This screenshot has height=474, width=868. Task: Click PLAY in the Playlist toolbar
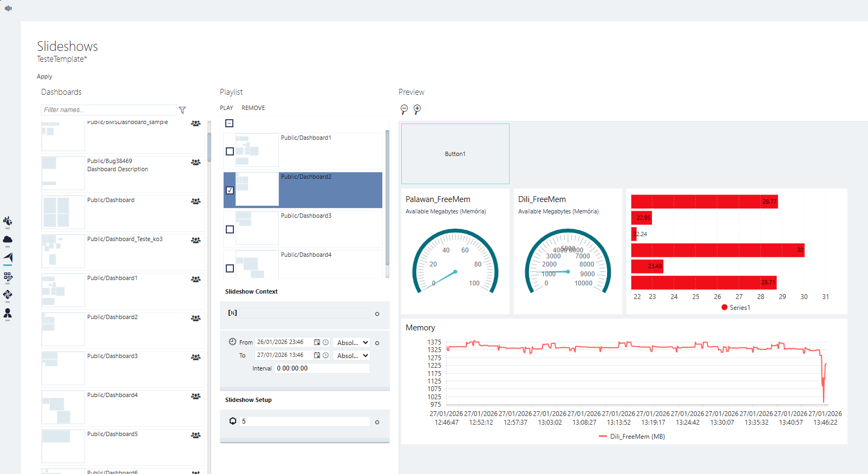click(x=226, y=108)
